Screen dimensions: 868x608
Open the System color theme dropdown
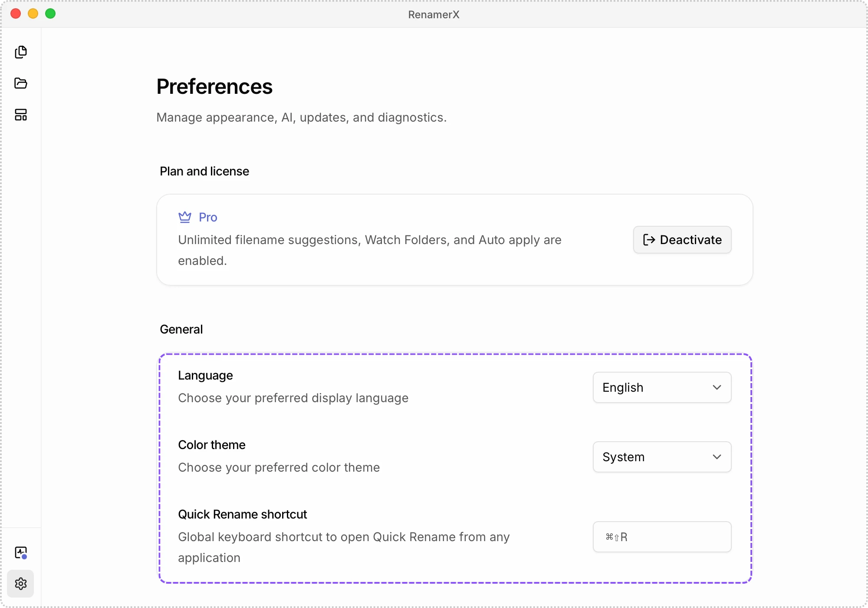coord(662,457)
